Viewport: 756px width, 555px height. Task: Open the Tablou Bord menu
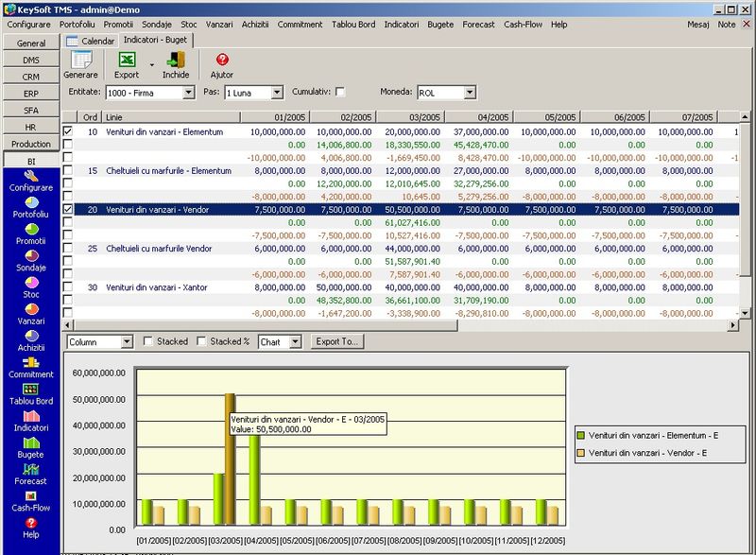(x=353, y=24)
